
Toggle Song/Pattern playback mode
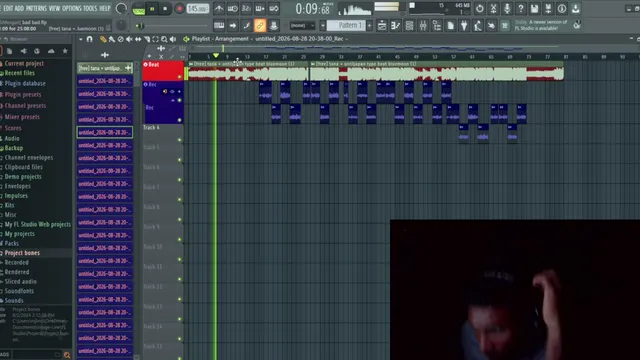click(139, 9)
